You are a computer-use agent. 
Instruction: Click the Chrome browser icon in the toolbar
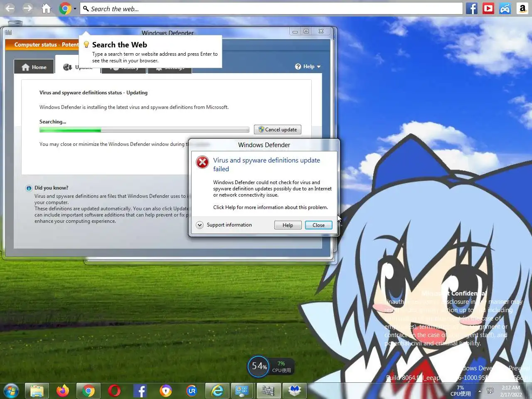pos(65,8)
